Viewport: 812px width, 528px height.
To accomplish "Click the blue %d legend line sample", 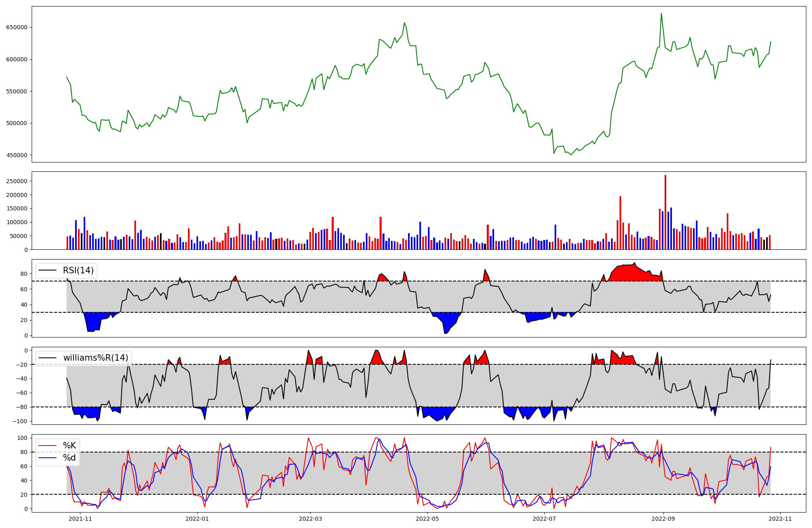I will (47, 458).
